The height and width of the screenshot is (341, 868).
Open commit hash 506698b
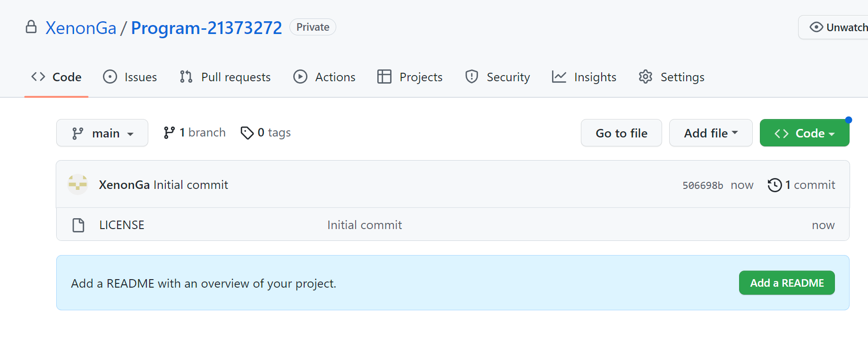pos(703,185)
